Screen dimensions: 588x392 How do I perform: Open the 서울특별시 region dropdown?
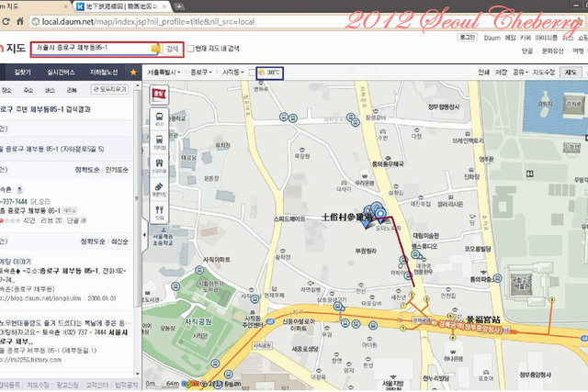(x=164, y=73)
